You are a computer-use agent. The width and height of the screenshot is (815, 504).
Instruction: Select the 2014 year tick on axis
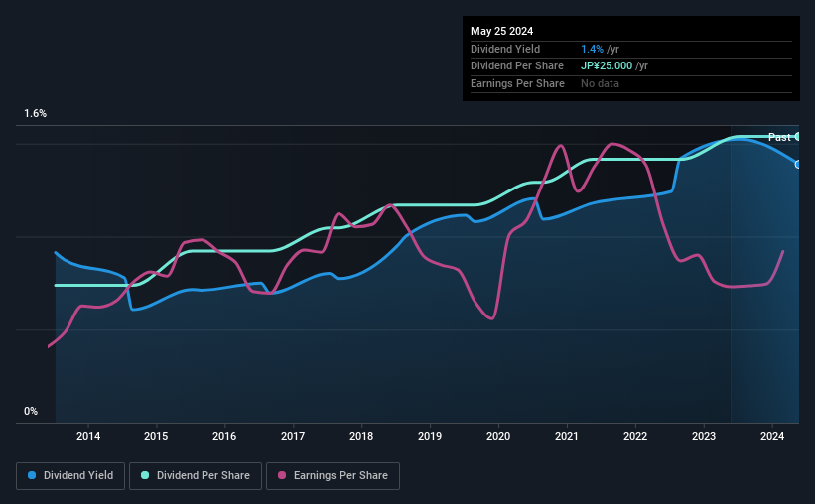[88, 436]
